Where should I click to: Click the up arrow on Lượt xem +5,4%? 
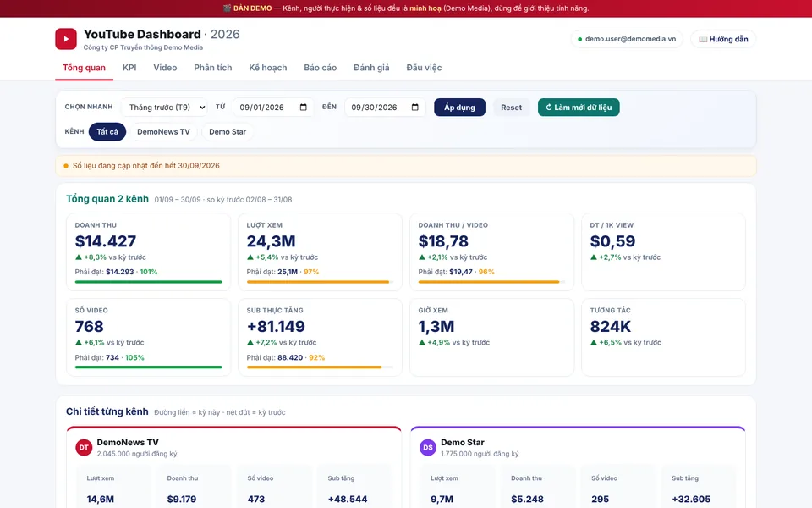click(x=250, y=257)
